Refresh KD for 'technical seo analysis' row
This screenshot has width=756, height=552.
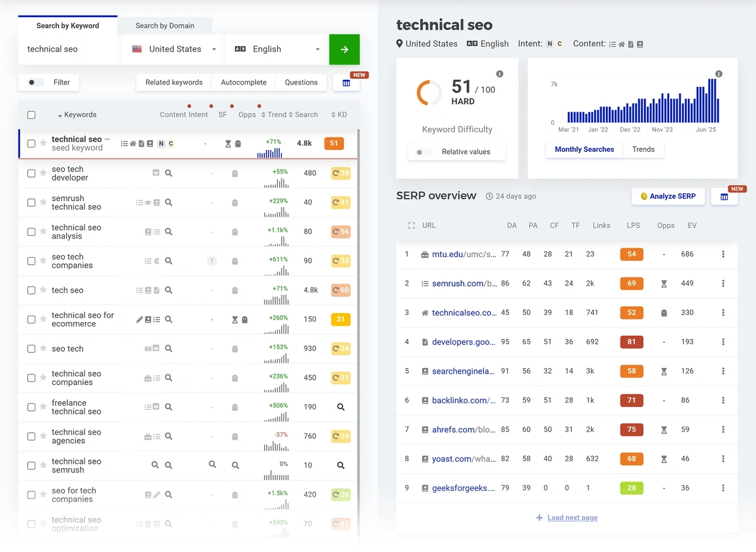click(x=336, y=232)
